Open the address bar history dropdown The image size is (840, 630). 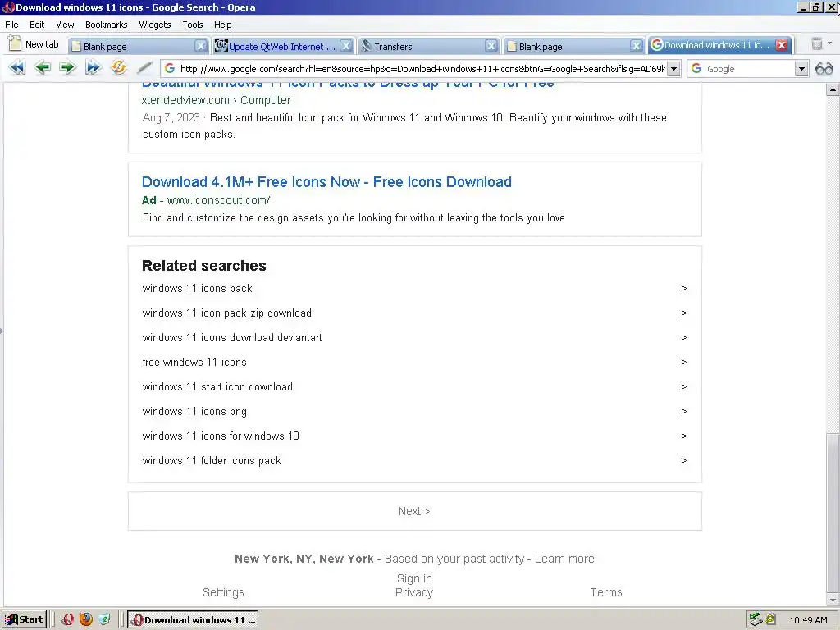coord(674,69)
